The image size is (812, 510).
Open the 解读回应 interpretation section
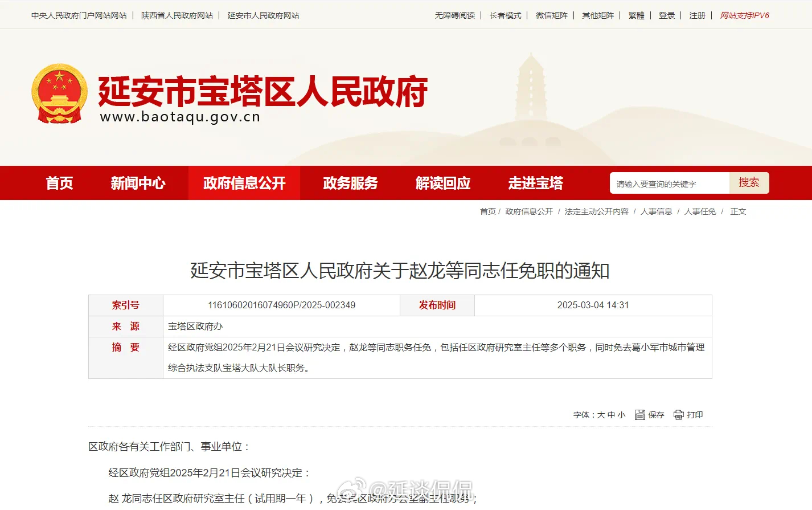(x=443, y=183)
